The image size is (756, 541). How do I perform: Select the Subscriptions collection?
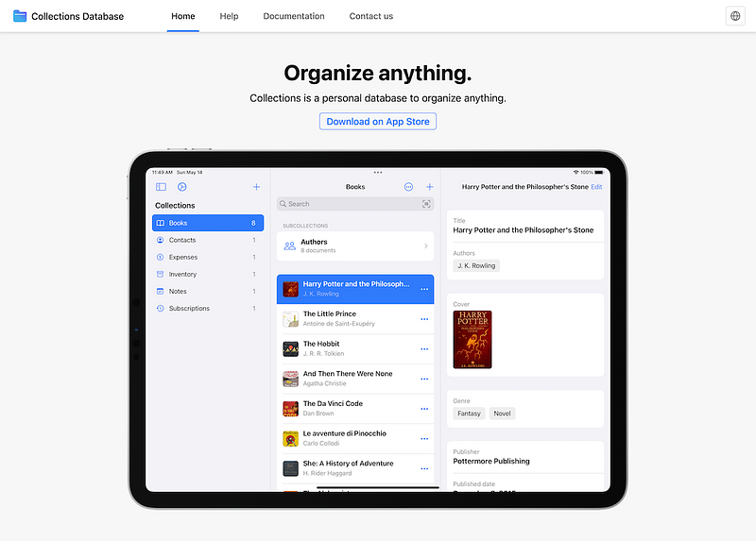coord(208,309)
